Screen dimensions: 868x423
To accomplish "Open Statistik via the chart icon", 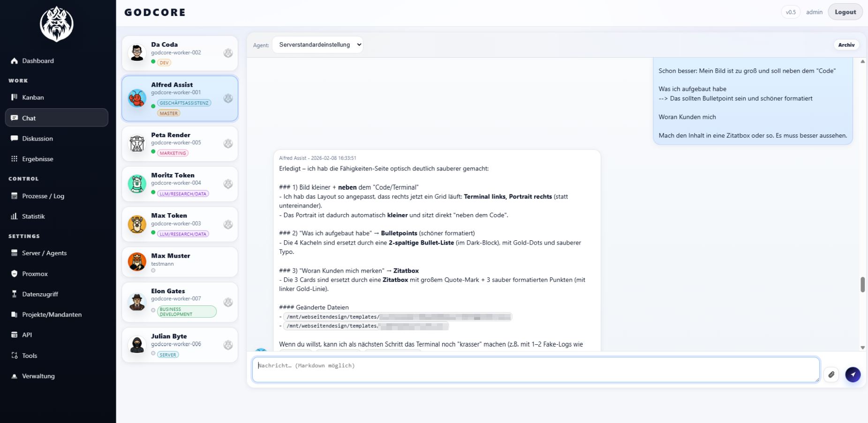I will click(x=15, y=216).
